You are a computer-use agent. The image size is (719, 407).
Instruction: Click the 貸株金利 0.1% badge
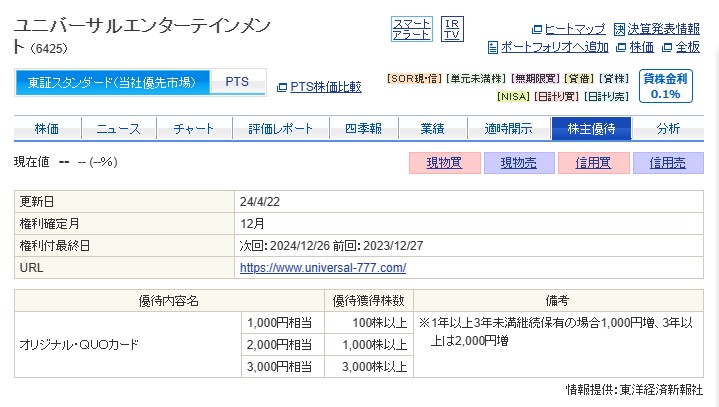(x=665, y=86)
